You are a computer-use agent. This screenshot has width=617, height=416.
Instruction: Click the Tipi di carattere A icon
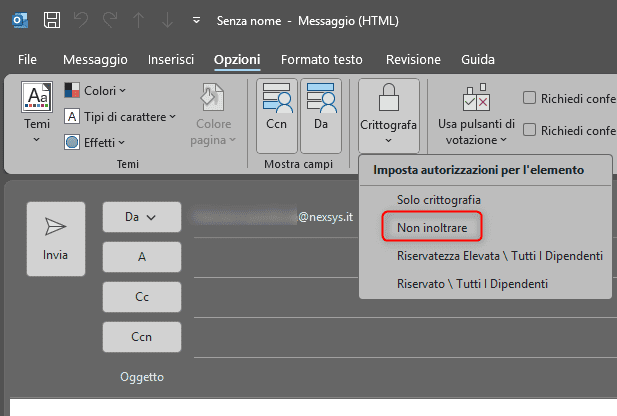tap(72, 117)
